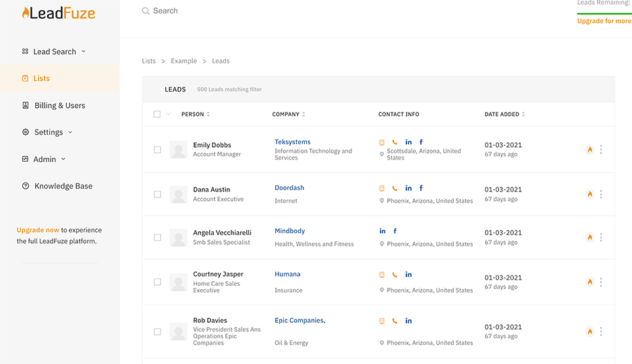Open the Doordash company link

point(289,188)
